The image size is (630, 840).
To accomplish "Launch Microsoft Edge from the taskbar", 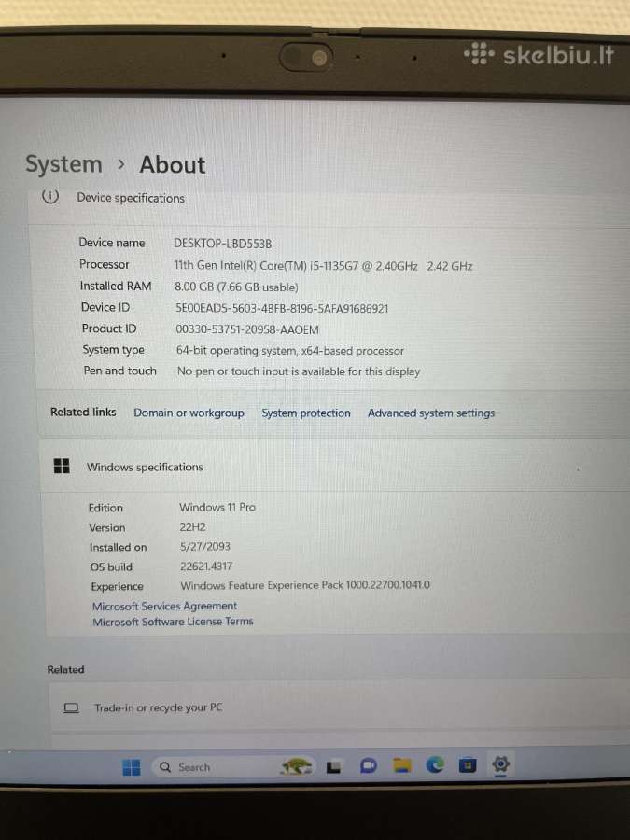I will 435,765.
